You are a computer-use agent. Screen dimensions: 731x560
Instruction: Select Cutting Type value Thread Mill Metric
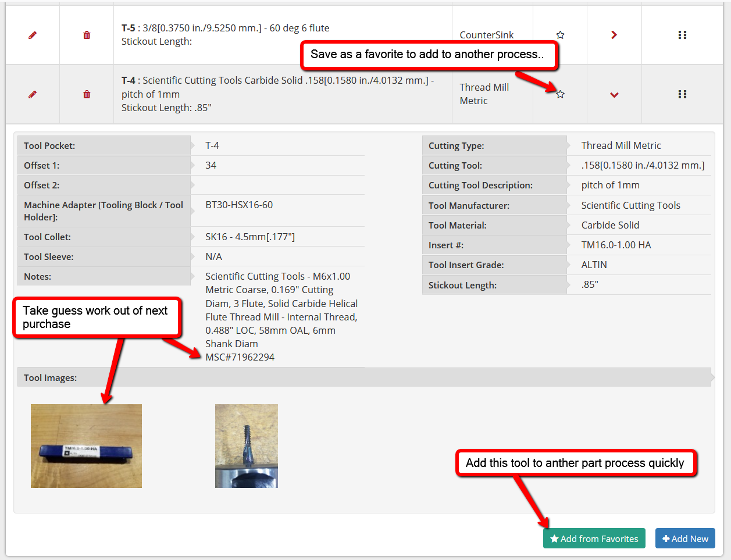point(621,145)
